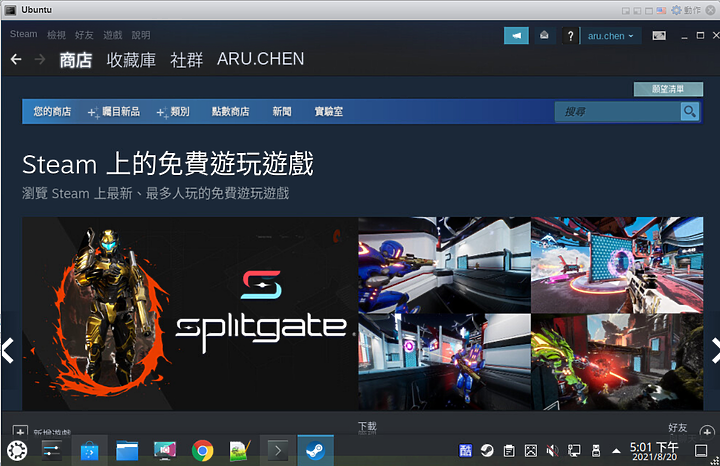
Task: Open system settings sliders taskbar icon
Action: (x=51, y=450)
